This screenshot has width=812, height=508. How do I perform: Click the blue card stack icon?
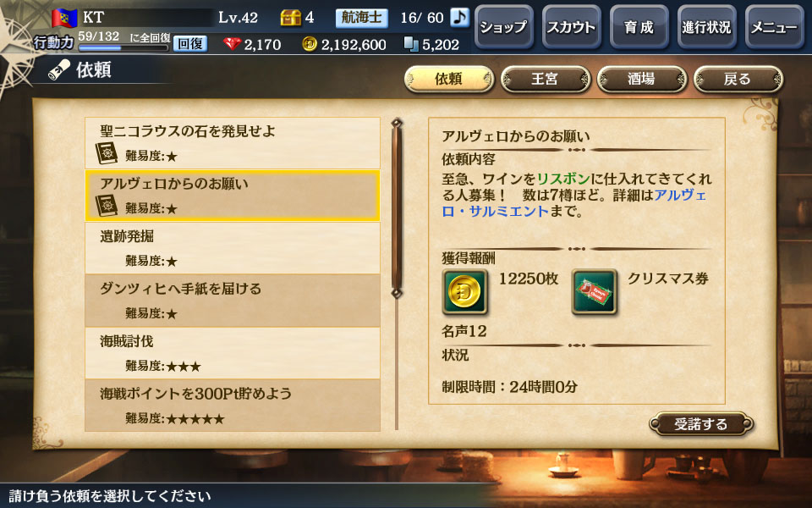point(411,44)
